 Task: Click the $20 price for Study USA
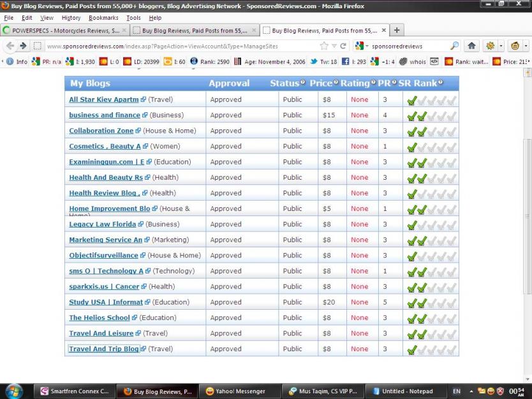pyautogui.click(x=329, y=302)
